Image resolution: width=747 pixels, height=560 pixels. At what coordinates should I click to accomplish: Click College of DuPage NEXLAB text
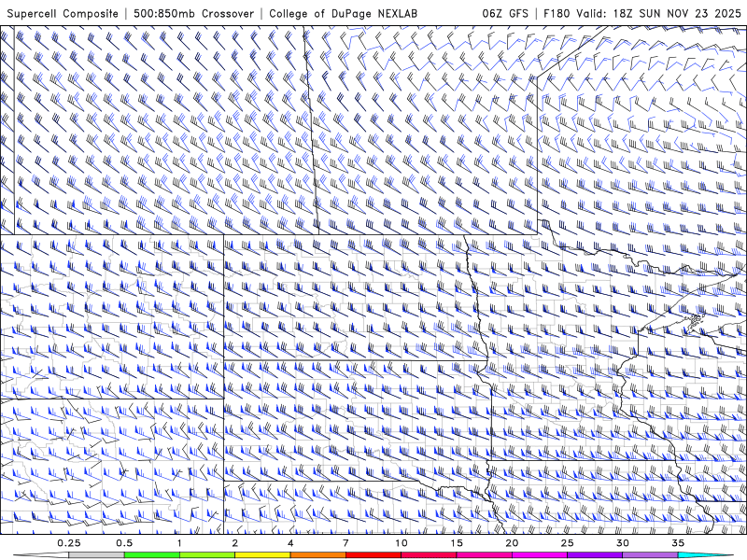coord(343,13)
